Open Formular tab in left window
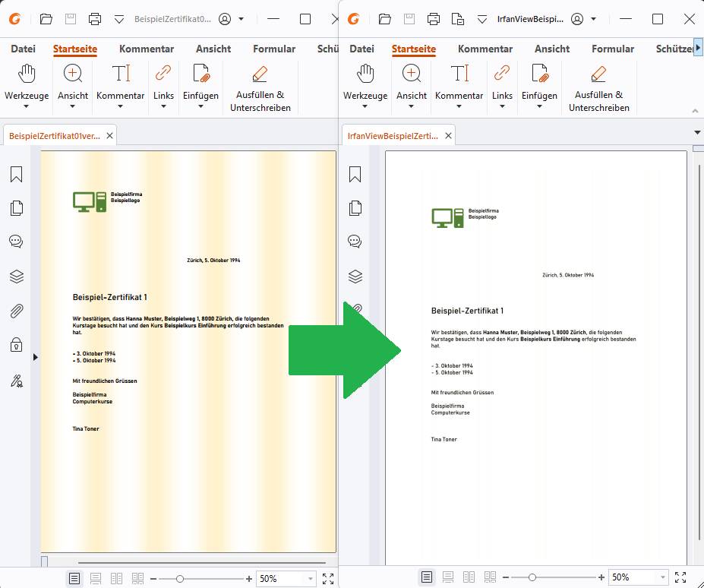 274,49
